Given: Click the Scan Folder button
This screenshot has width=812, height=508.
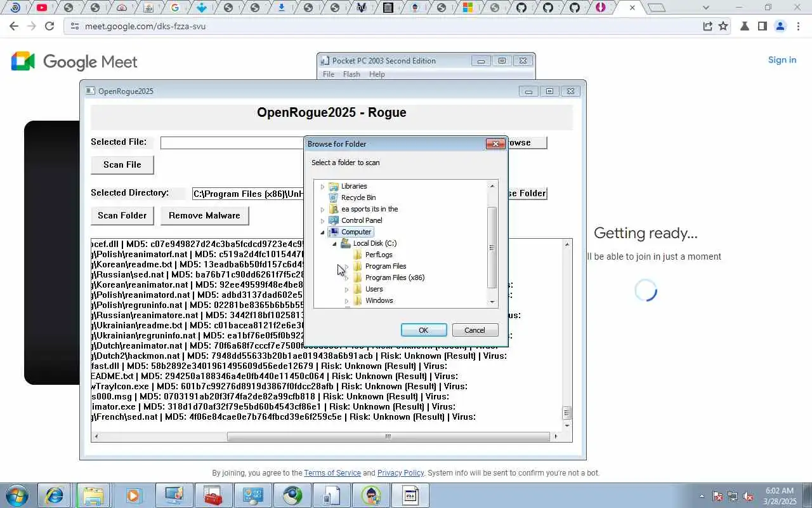Looking at the screenshot, I should 122,215.
